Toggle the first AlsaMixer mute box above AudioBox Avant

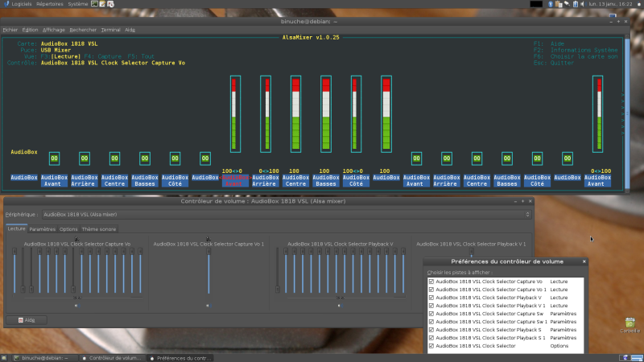tap(54, 158)
